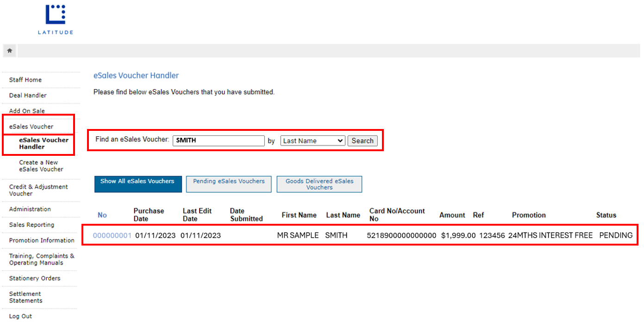This screenshot has width=644, height=326.
Task: Open voucher number 000000001
Action: coord(112,235)
